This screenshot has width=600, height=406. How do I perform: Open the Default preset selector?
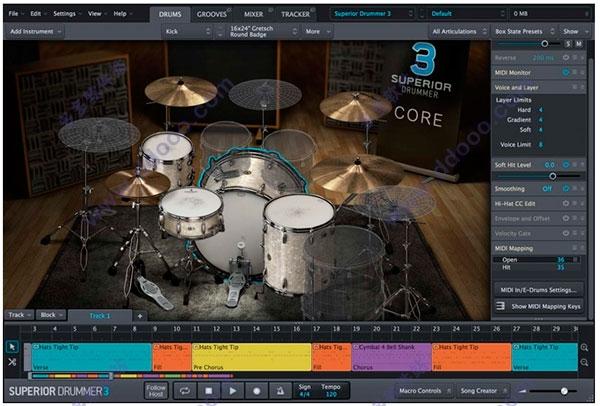pyautogui.click(x=468, y=14)
